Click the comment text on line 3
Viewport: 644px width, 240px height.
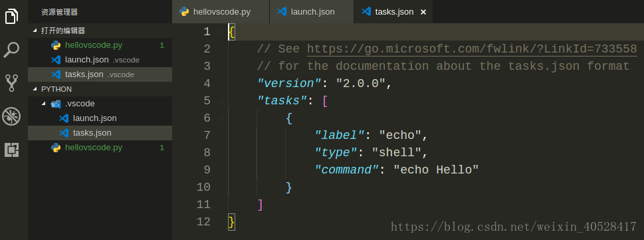443,66
